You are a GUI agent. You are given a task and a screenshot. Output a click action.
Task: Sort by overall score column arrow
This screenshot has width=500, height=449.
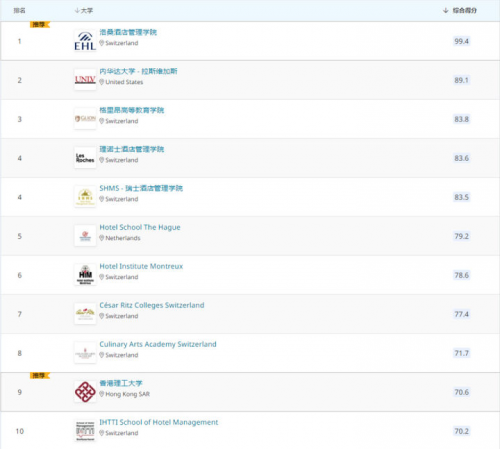[445, 11]
